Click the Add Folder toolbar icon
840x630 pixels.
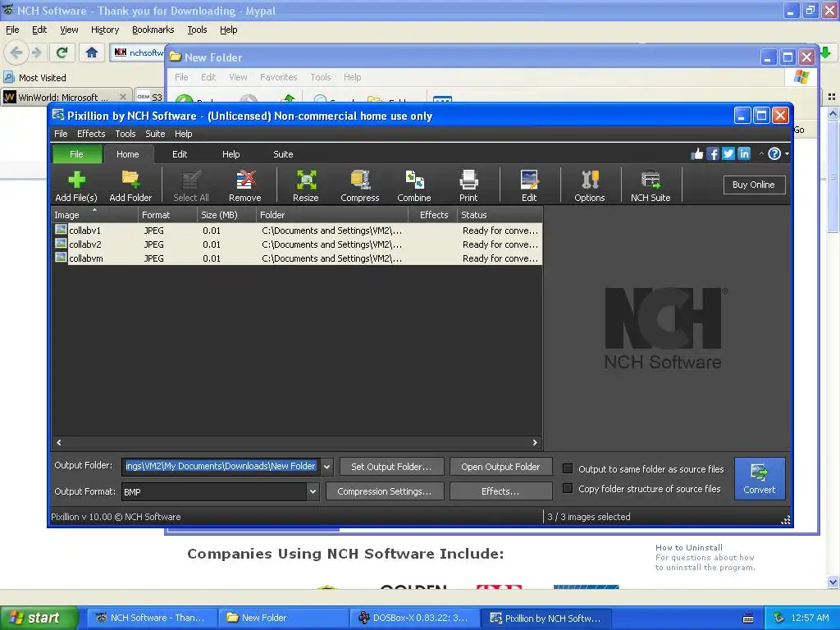coord(130,185)
